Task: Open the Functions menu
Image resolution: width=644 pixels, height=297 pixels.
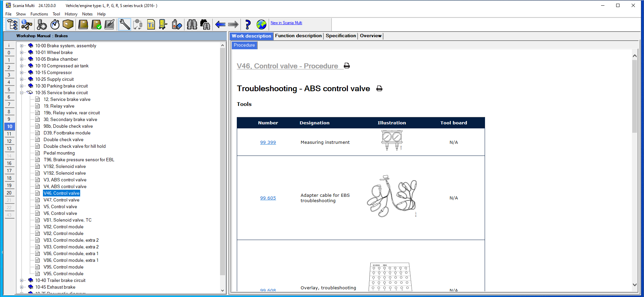Action: click(x=39, y=14)
